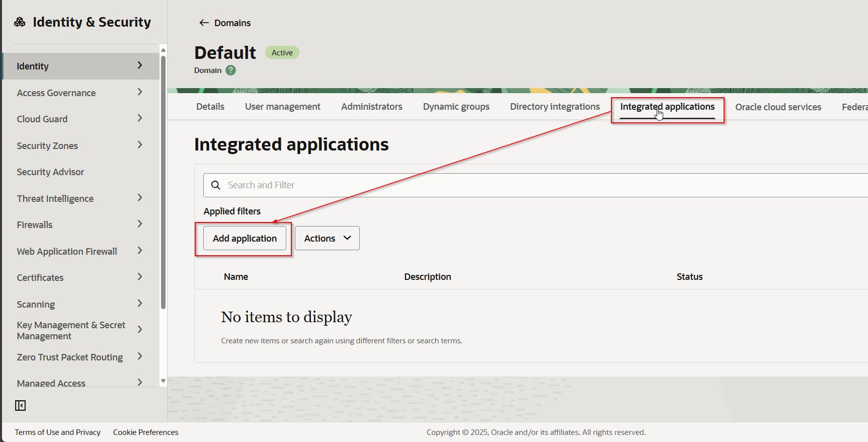
Task: Select the Scanning menu item
Action: click(x=36, y=305)
